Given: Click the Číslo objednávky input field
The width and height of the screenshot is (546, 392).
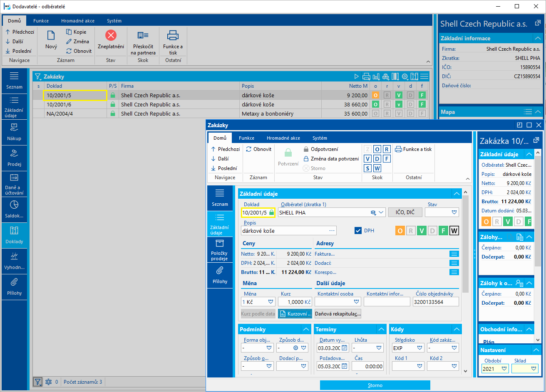Looking at the screenshot, I should coord(435,302).
